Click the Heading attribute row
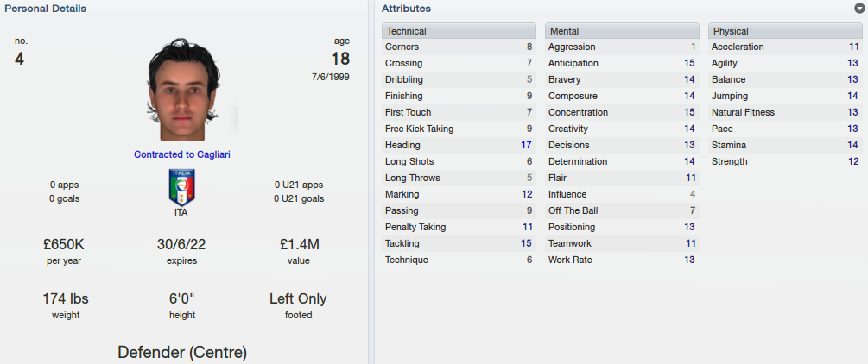The height and width of the screenshot is (364, 868). tap(459, 145)
